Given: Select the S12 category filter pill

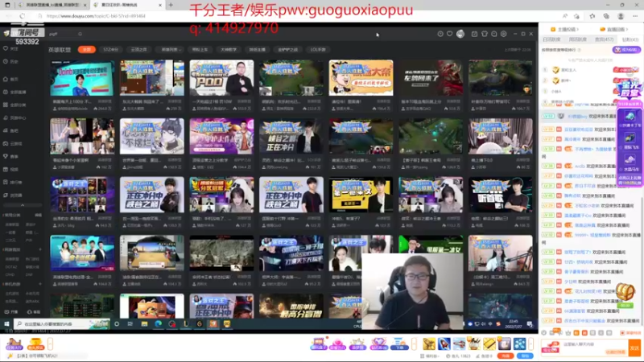Looking at the screenshot, I should click(110, 50).
